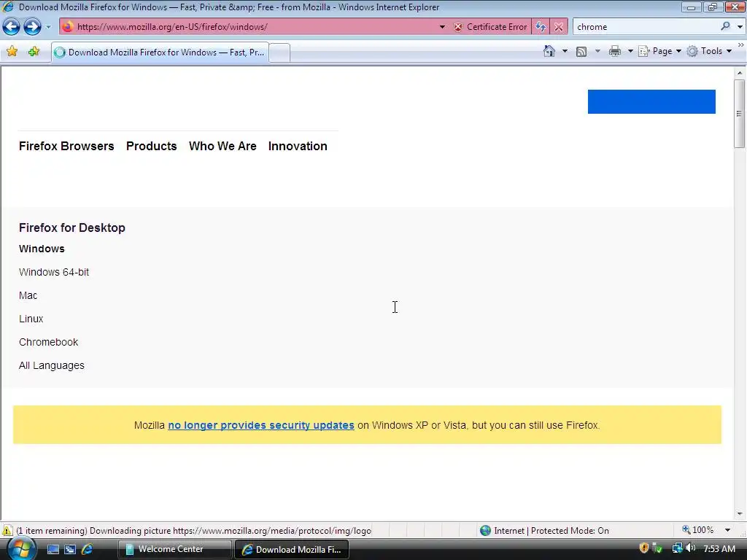Open the Favorites Center star icon
The height and width of the screenshot is (560, 747).
(x=12, y=52)
